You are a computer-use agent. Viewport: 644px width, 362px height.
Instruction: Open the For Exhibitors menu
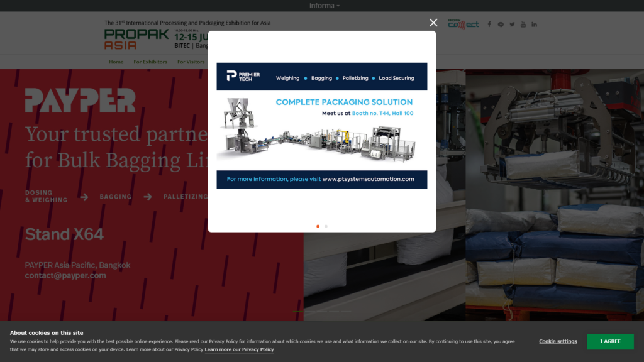point(150,62)
